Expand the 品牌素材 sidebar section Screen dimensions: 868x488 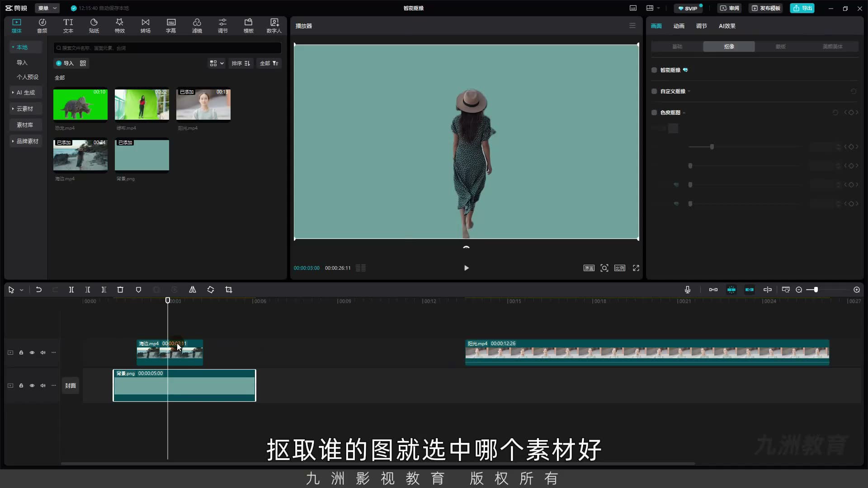(x=26, y=141)
